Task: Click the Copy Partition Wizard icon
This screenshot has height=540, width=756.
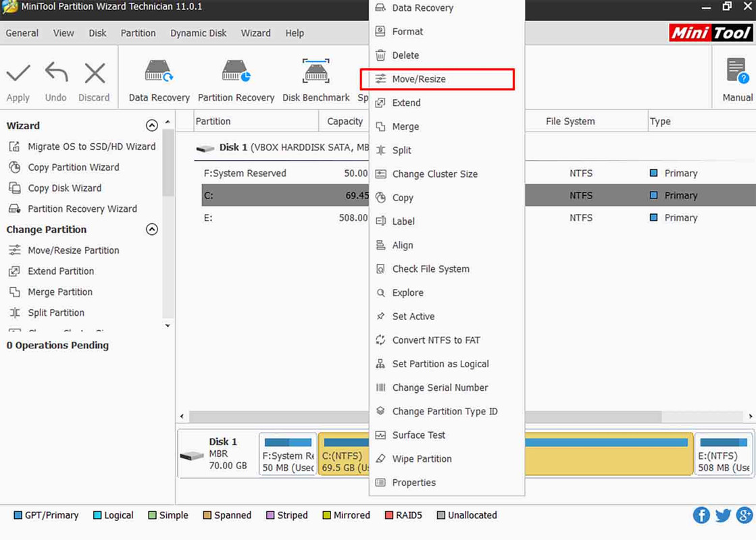Action: click(15, 167)
